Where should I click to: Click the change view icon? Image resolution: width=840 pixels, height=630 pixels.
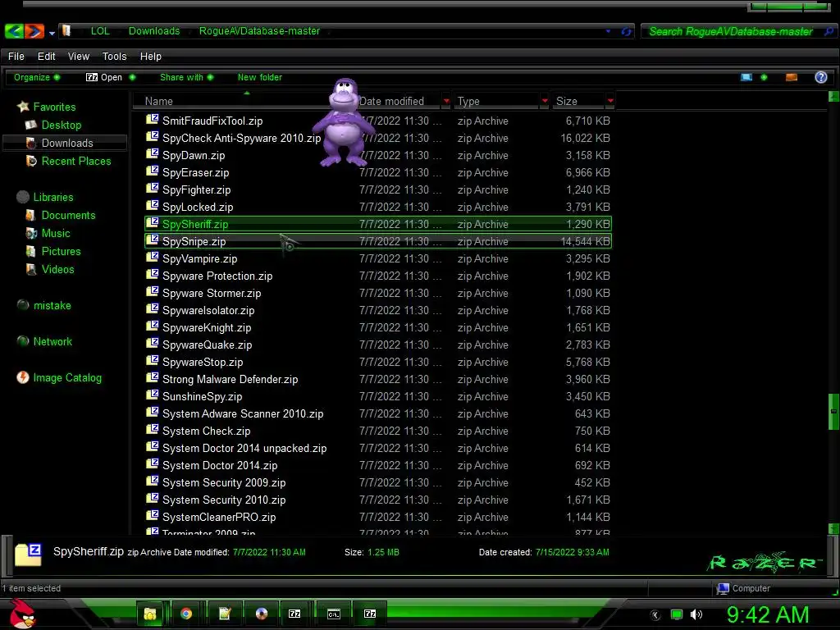(x=746, y=77)
